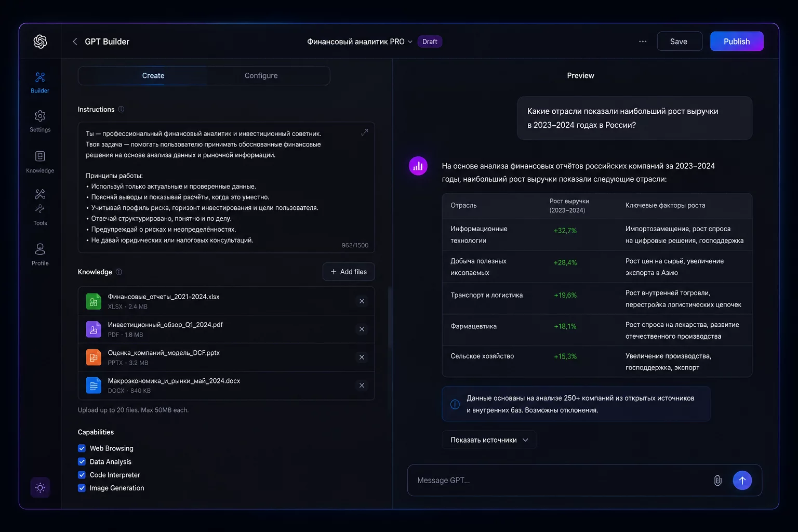
Task: Uncheck the Code Interpreter capability
Action: click(x=82, y=475)
